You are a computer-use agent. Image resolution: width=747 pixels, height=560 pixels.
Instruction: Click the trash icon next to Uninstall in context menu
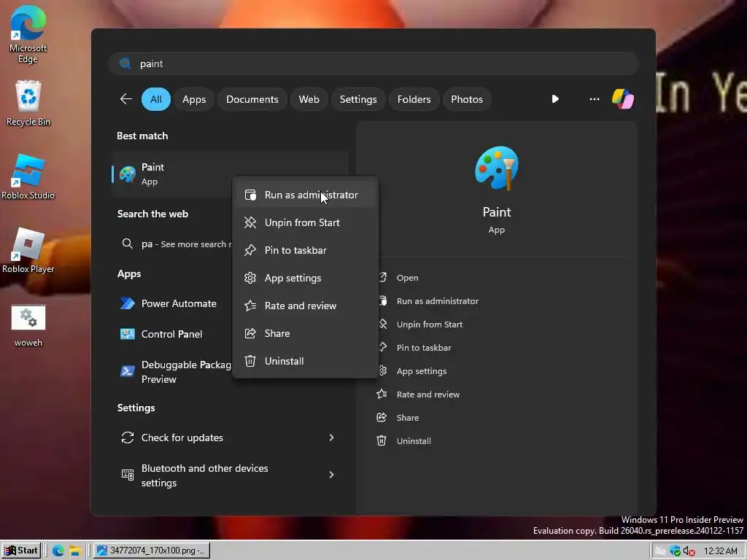coord(250,361)
